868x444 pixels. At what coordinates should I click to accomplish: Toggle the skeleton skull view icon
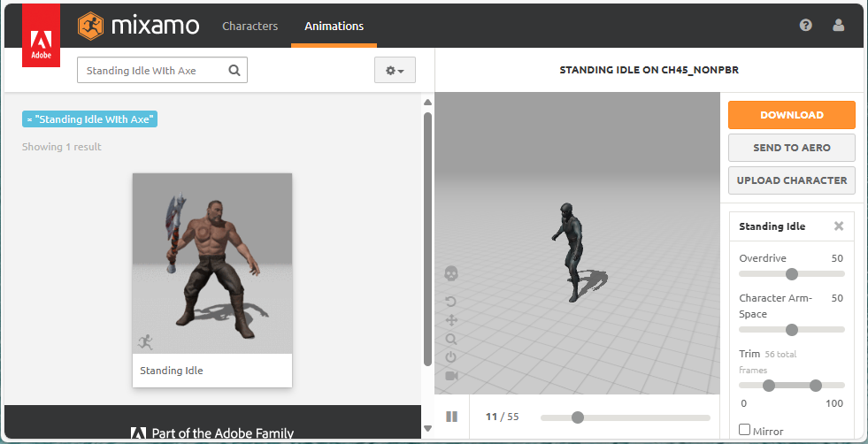point(451,273)
